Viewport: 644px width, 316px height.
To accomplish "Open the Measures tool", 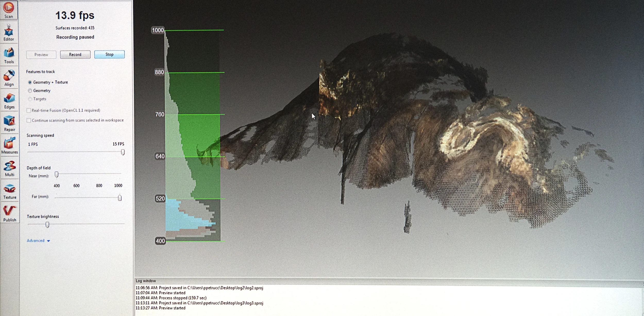I will click(x=9, y=146).
